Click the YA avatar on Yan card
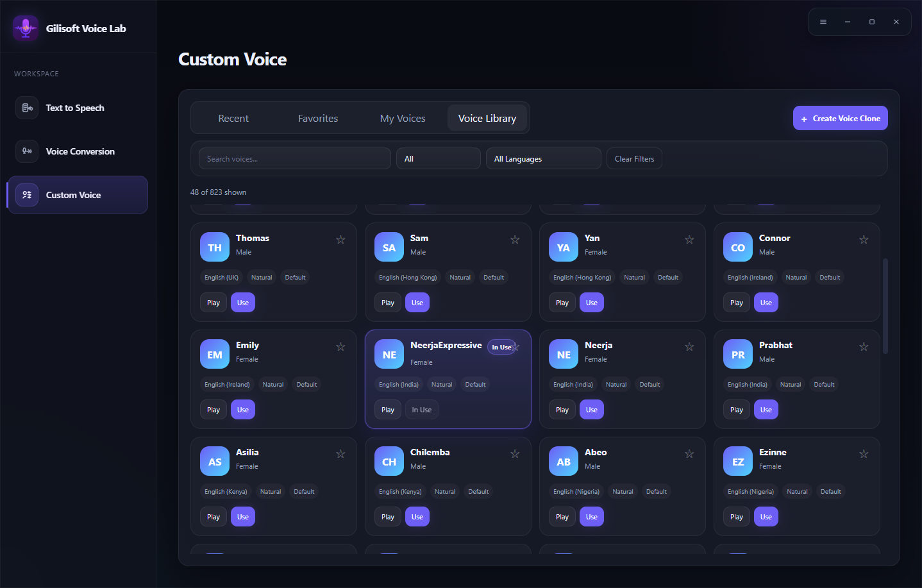 [x=564, y=247]
